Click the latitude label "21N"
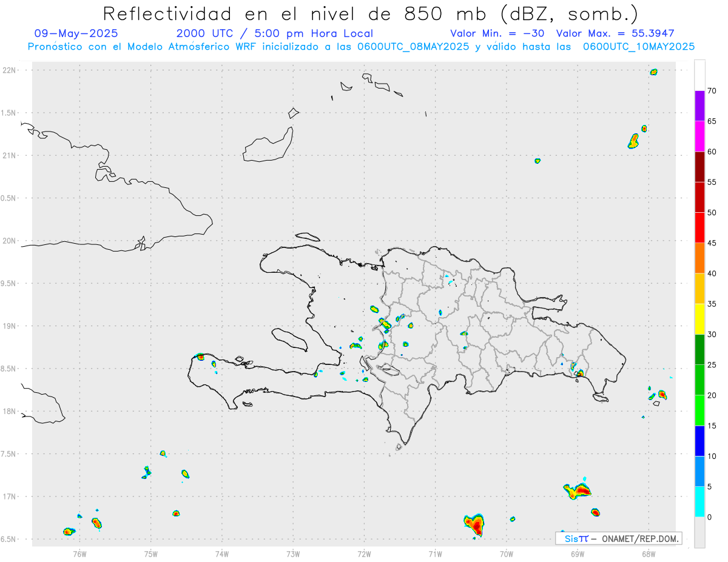 click(x=9, y=156)
